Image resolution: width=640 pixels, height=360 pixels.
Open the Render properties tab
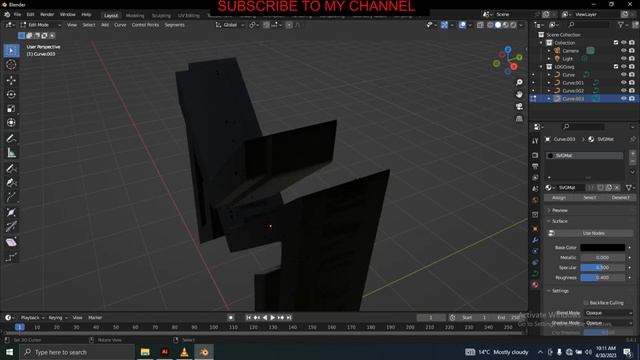click(x=535, y=156)
